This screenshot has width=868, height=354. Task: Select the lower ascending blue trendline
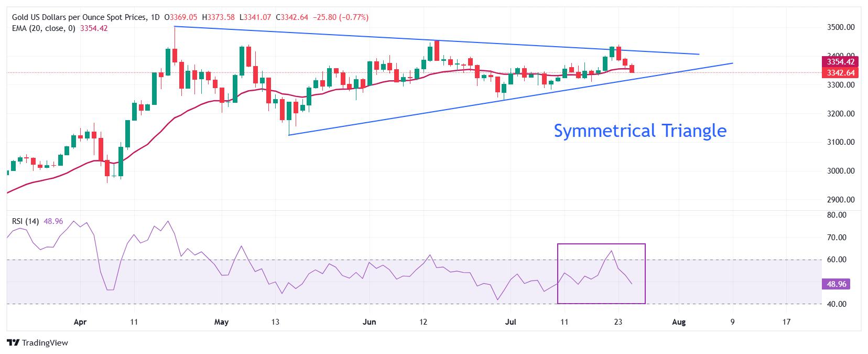click(511, 99)
